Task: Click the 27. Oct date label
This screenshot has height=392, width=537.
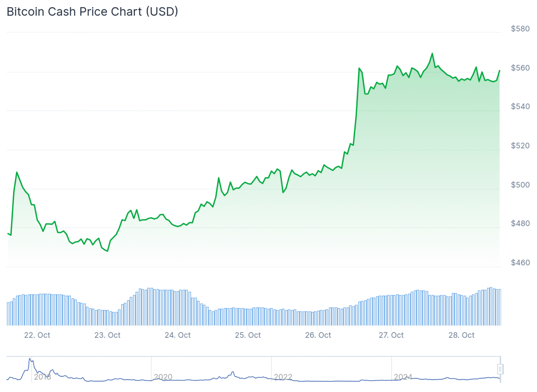Action: pos(391,335)
